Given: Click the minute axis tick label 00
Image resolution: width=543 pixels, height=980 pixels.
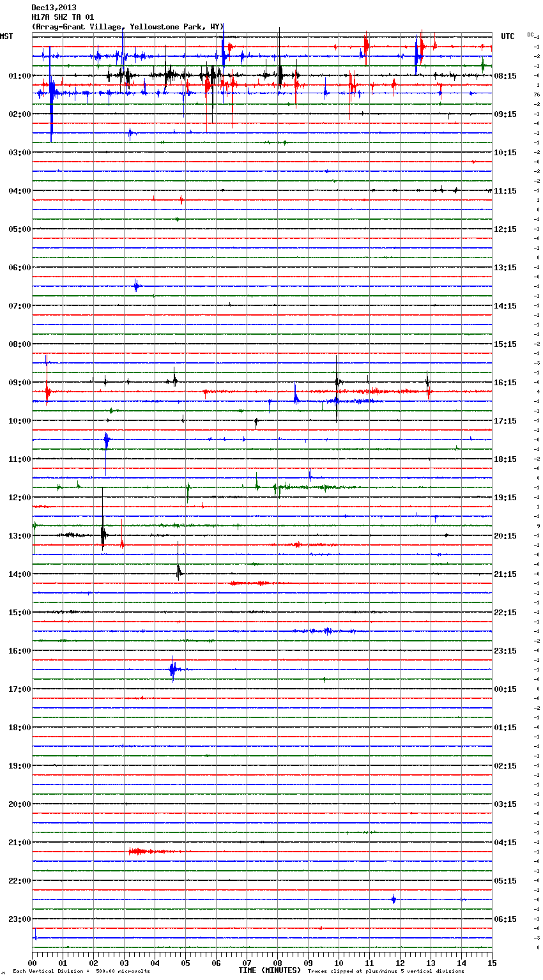Looking at the screenshot, I should (32, 963).
